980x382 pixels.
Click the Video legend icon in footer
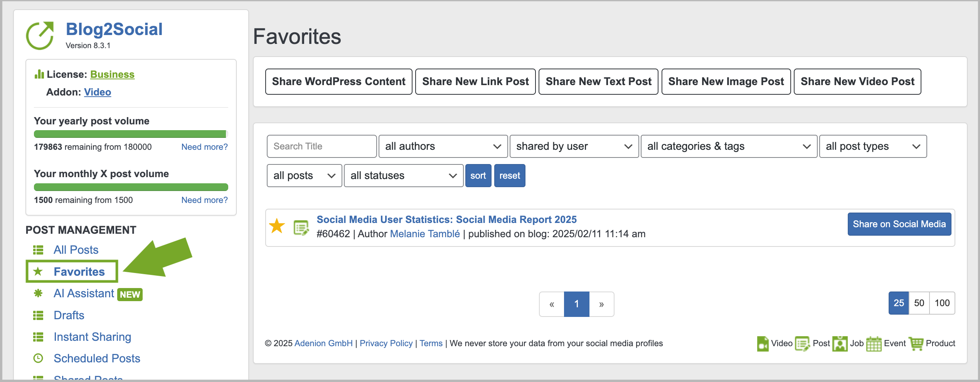[x=763, y=343]
